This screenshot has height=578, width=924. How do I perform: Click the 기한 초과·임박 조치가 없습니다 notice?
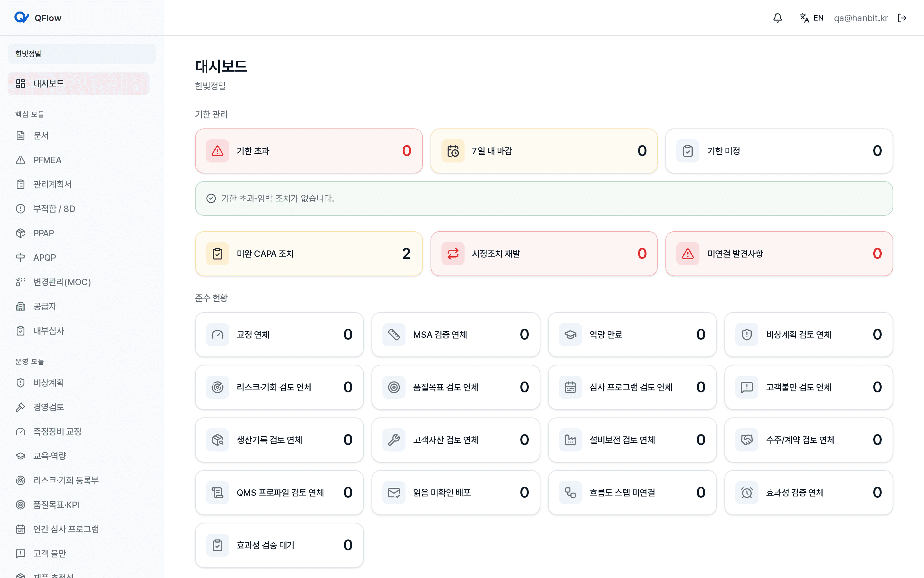click(544, 198)
